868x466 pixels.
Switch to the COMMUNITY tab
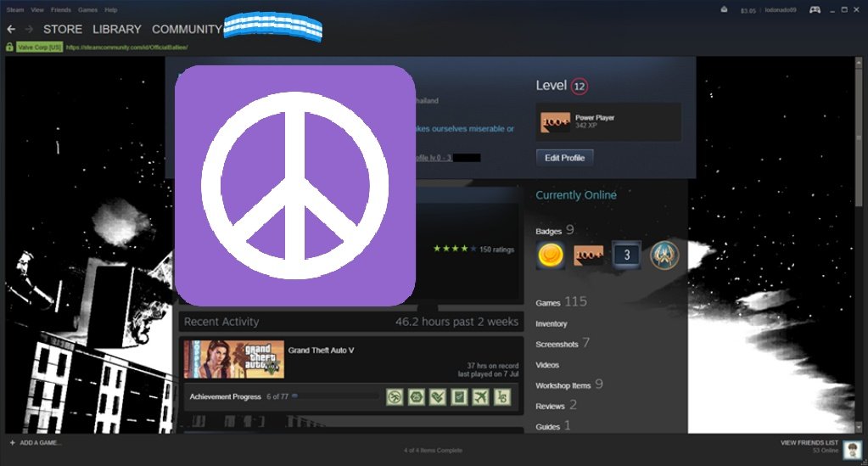(x=188, y=30)
